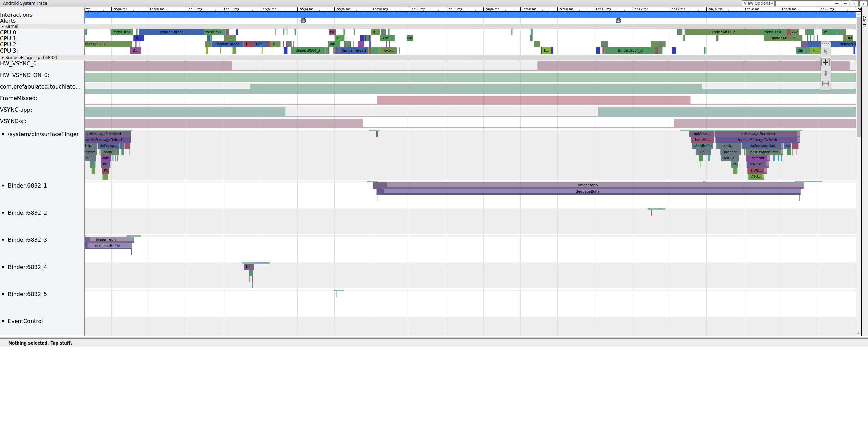This screenshot has width=868, height=432.
Task: Click the search text field
Action: [804, 3]
